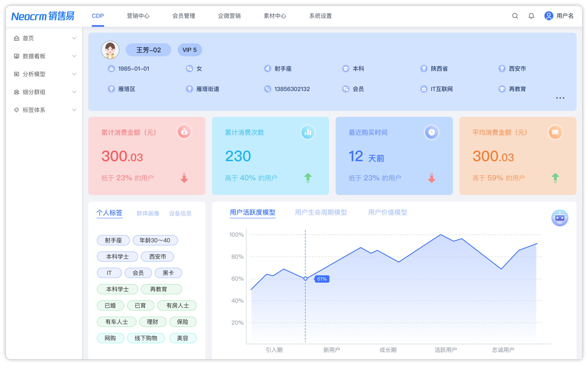
Task: Click the VIP 5 badge
Action: (190, 50)
